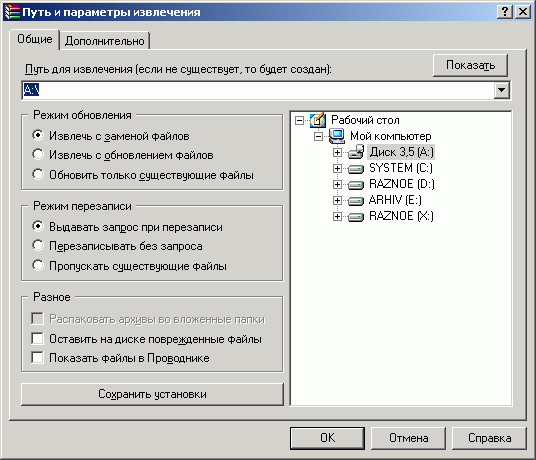This screenshot has height=460, width=536.
Task: Click the ARHIV (E:) drive icon
Action: (356, 201)
